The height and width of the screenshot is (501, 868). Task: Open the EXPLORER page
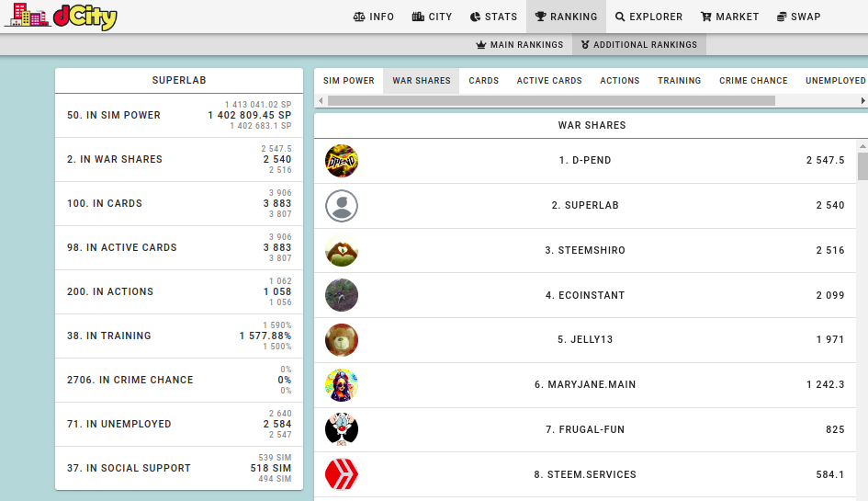[648, 17]
